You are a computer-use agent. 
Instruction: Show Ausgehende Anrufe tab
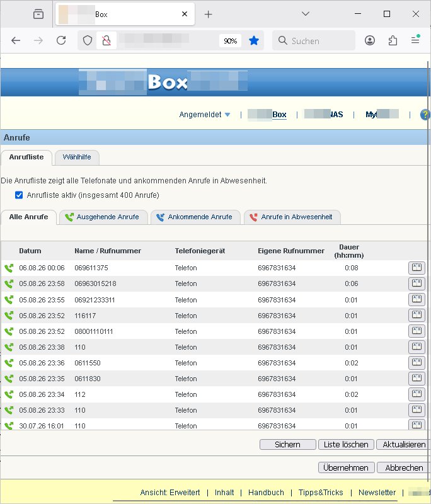tap(103, 217)
